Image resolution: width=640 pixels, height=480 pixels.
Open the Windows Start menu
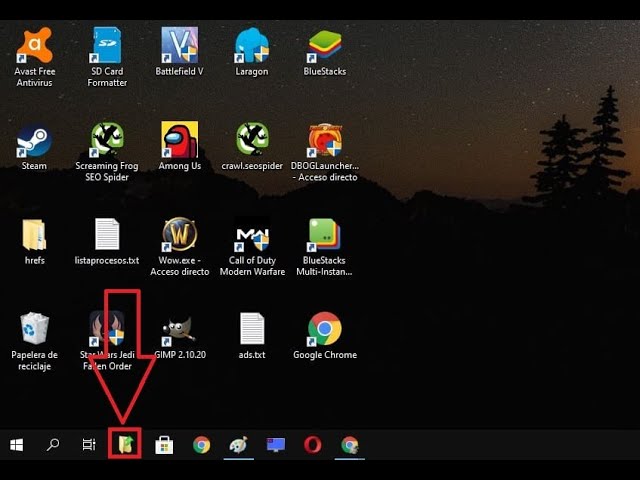tap(16, 444)
